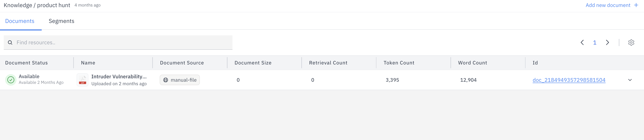Screen dimensions: 644x140
Task: Select the Documents tab
Action: point(20,21)
